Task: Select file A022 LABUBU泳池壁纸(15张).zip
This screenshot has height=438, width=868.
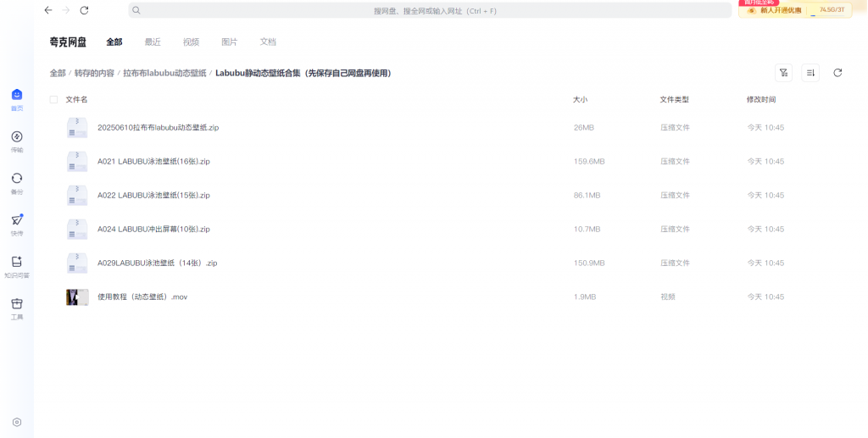Action: [154, 195]
